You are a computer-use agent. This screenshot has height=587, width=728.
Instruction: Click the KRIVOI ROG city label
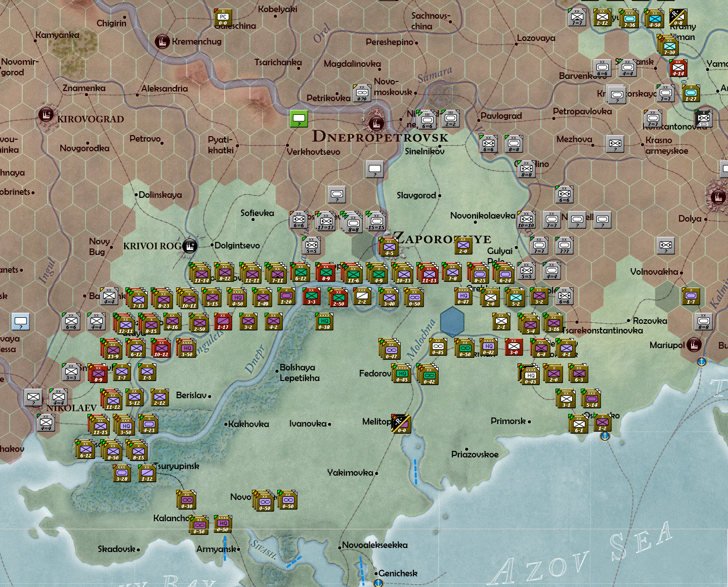(x=152, y=246)
